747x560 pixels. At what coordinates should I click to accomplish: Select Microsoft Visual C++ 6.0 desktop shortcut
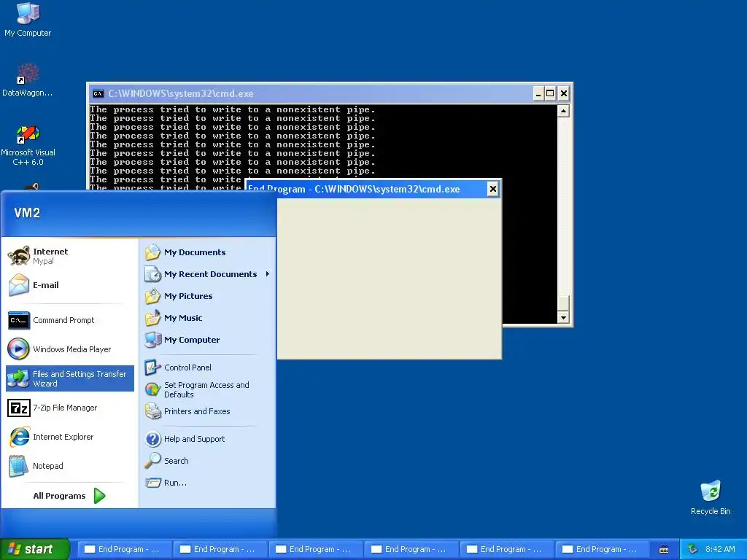pos(28,145)
